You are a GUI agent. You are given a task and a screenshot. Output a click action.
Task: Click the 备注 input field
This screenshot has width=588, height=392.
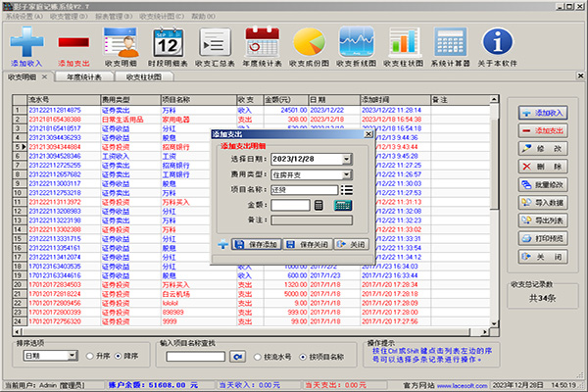(312, 220)
